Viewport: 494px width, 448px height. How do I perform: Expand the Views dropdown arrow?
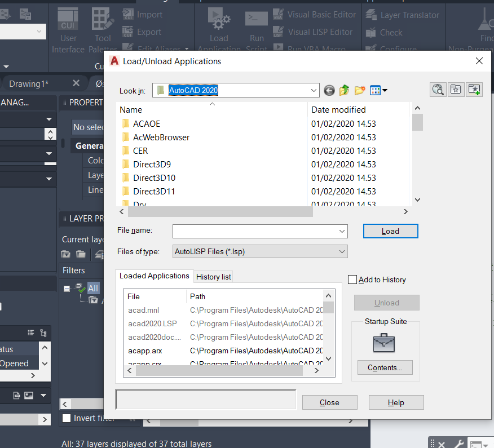(x=385, y=91)
